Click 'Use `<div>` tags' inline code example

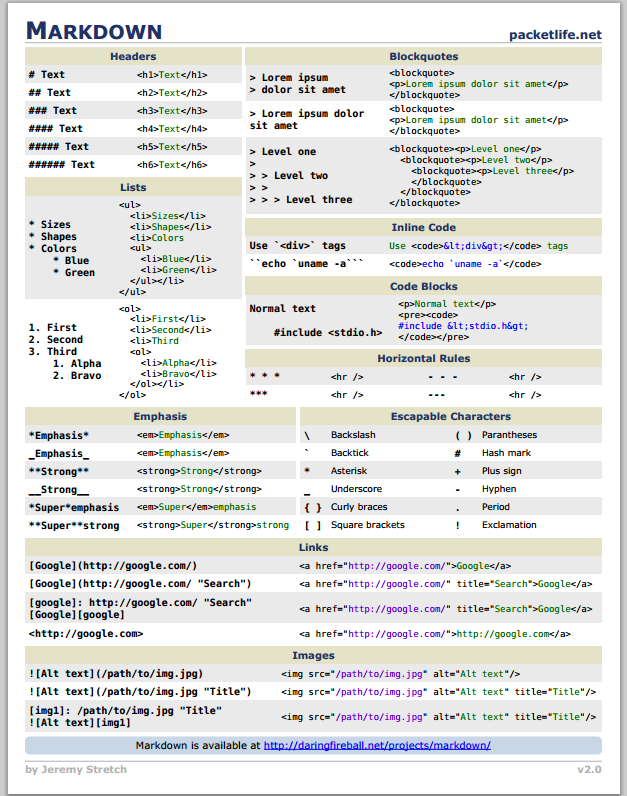pos(298,246)
